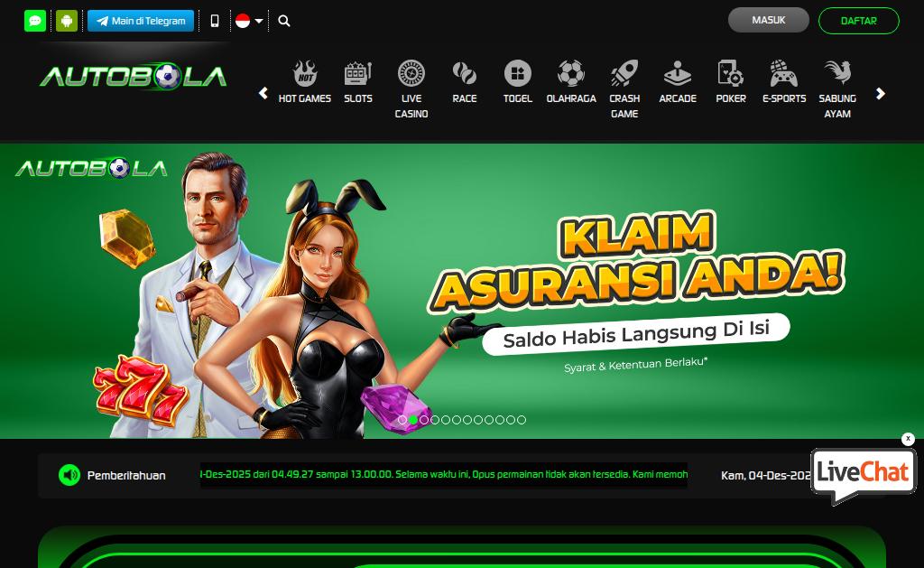Jump to the last banner slide dot
This screenshot has height=568, width=924.
click(x=522, y=420)
